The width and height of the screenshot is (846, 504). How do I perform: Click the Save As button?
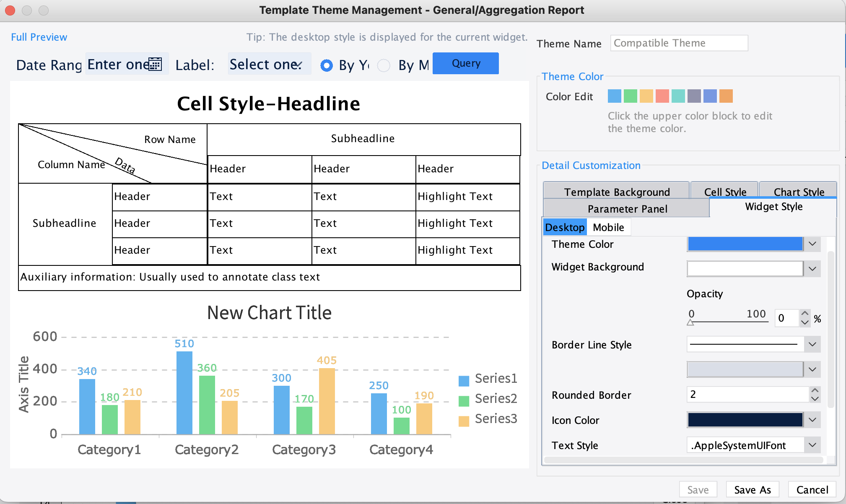(x=753, y=489)
